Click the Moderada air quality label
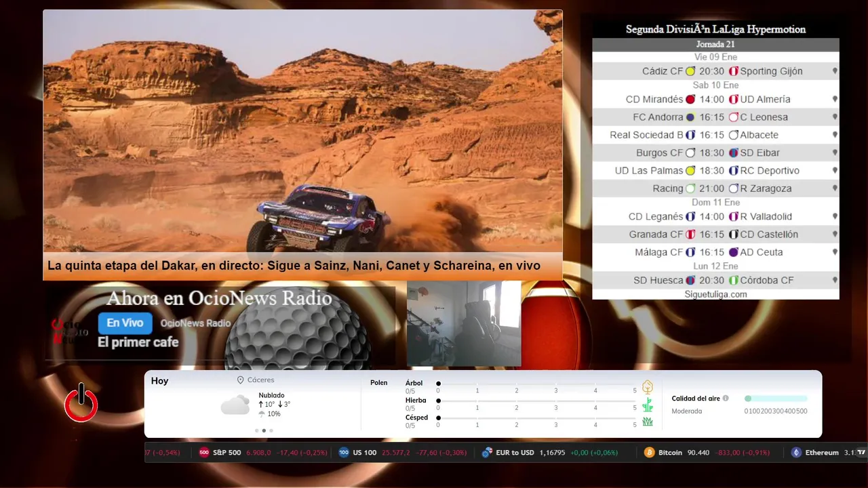This screenshot has width=868, height=488. tap(687, 411)
